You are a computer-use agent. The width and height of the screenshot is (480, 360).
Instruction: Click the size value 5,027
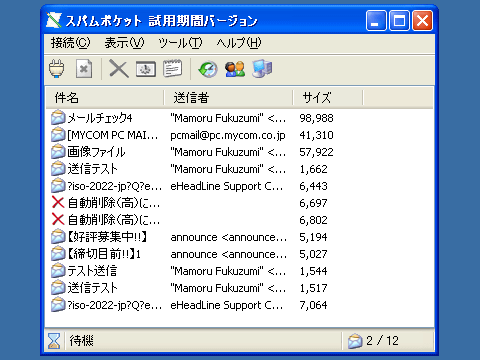[x=313, y=254]
